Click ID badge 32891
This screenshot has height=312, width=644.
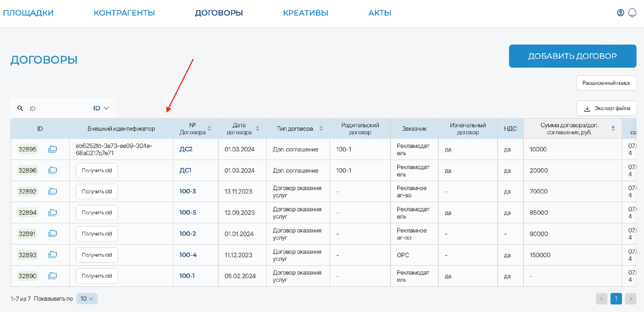point(27,234)
